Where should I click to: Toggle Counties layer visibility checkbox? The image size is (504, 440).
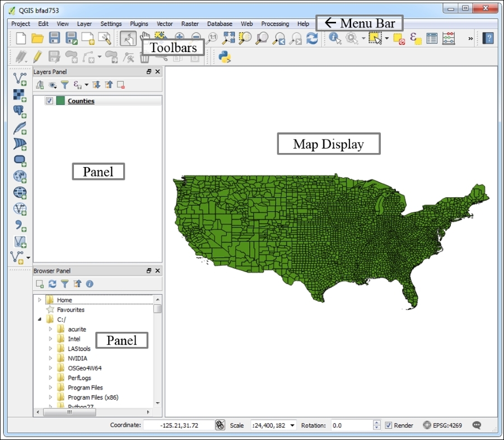pyautogui.click(x=49, y=101)
